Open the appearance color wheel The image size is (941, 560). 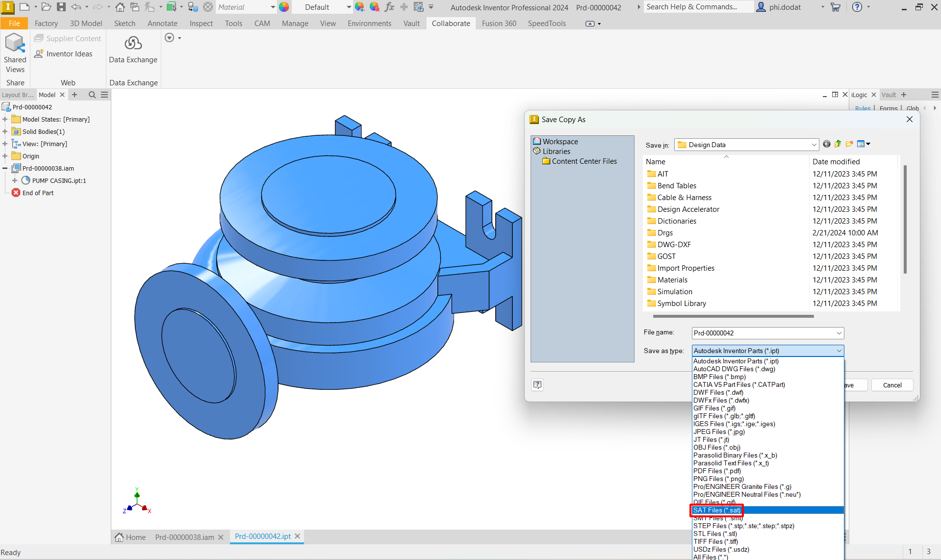[284, 7]
